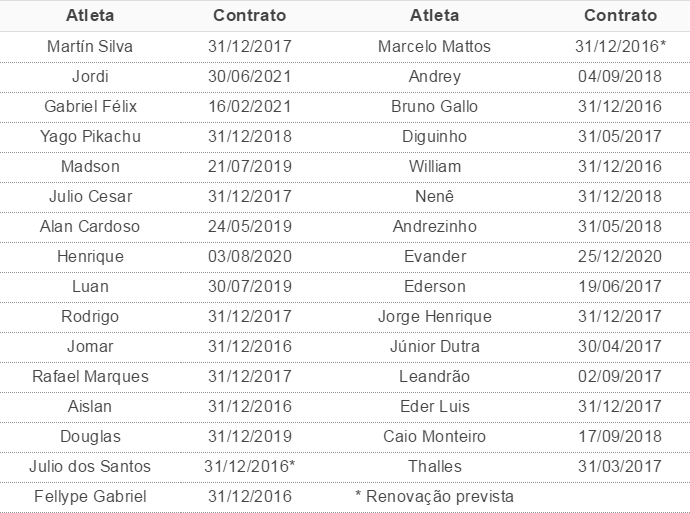Select the Rafael Marques name cell

pyautogui.click(x=90, y=376)
